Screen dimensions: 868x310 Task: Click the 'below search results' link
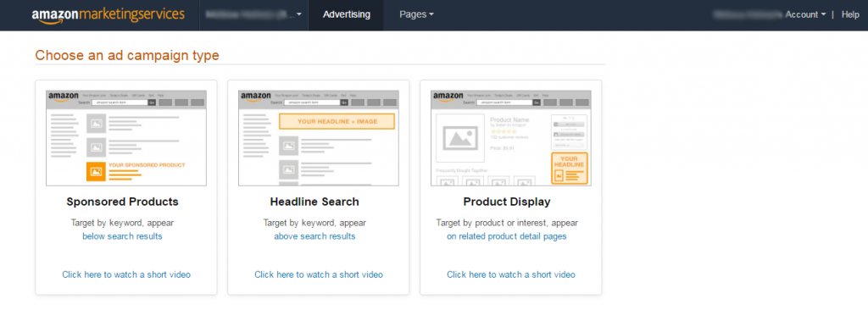(122, 236)
